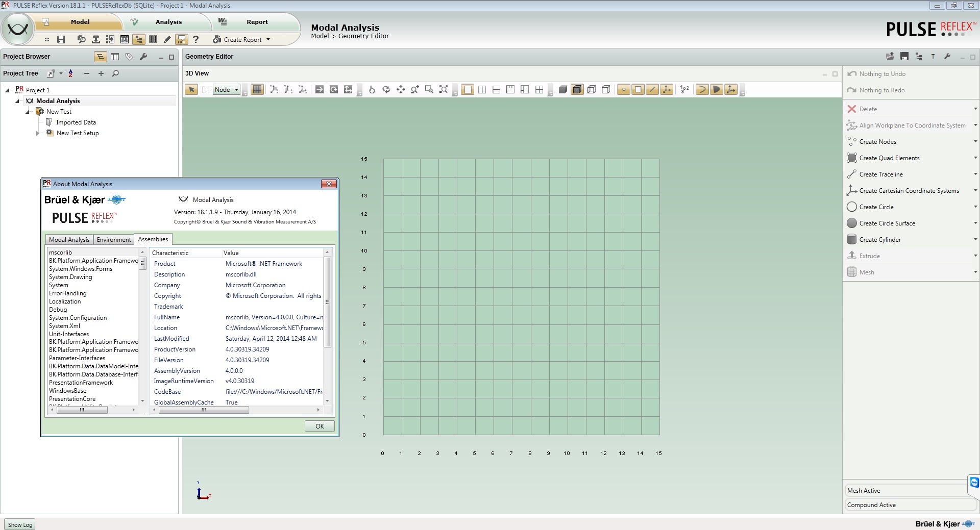
Task: Open Geometry Editor wrench settings
Action: [947, 57]
